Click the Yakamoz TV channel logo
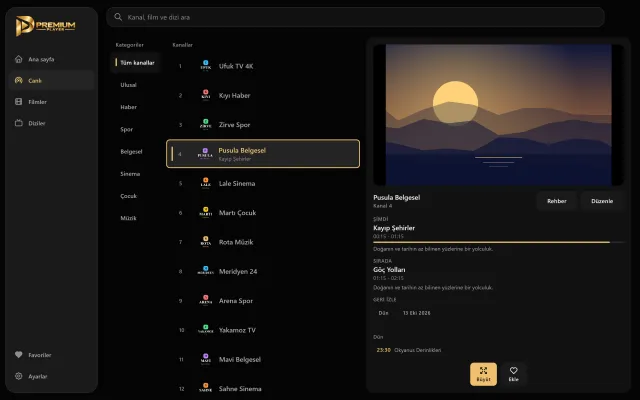The width and height of the screenshot is (640, 400). [x=206, y=330]
